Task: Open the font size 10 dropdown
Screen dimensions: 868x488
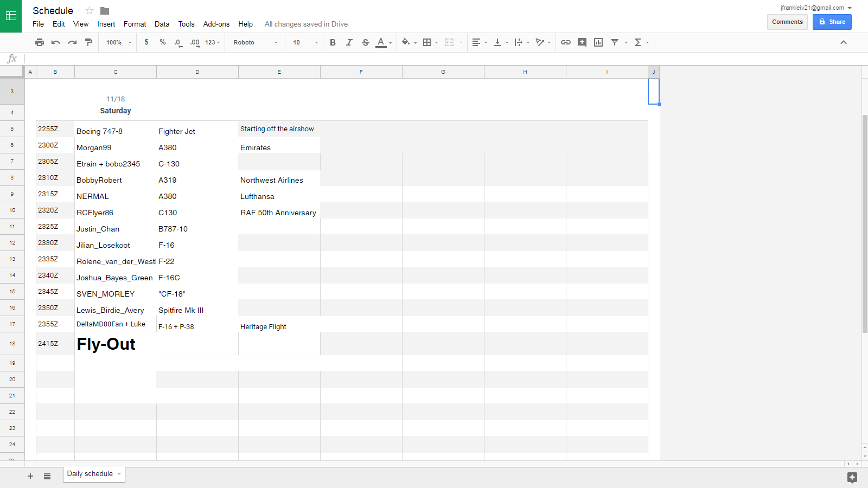Action: pos(305,42)
